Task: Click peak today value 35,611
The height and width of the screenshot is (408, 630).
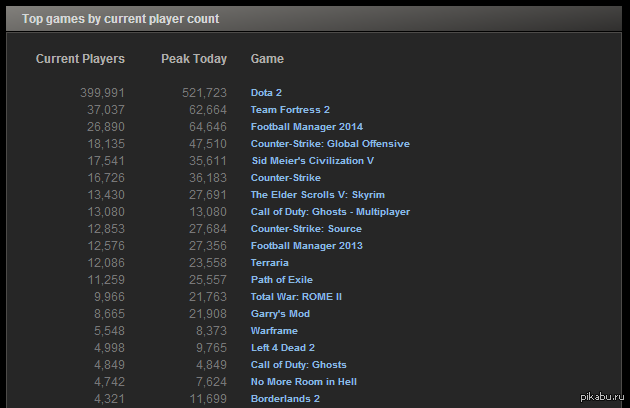Action: click(208, 161)
